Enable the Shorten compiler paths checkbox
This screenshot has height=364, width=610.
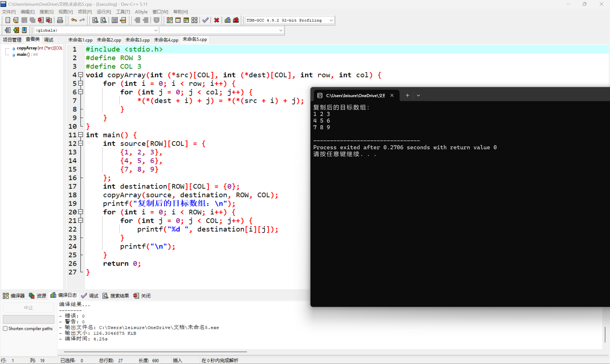pyautogui.click(x=5, y=329)
